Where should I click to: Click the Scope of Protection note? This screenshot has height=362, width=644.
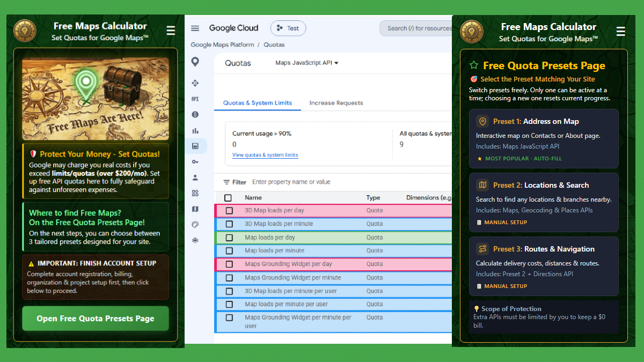point(544,317)
